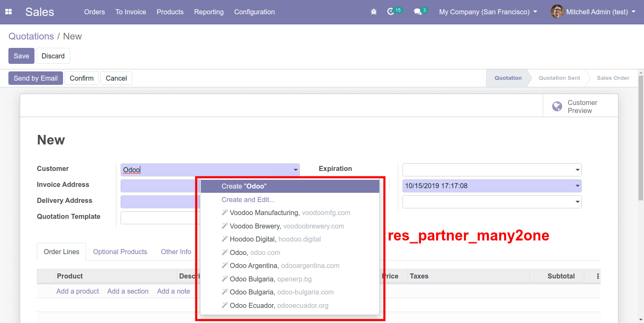Click Add a section link
644x323 pixels.
[128, 291]
